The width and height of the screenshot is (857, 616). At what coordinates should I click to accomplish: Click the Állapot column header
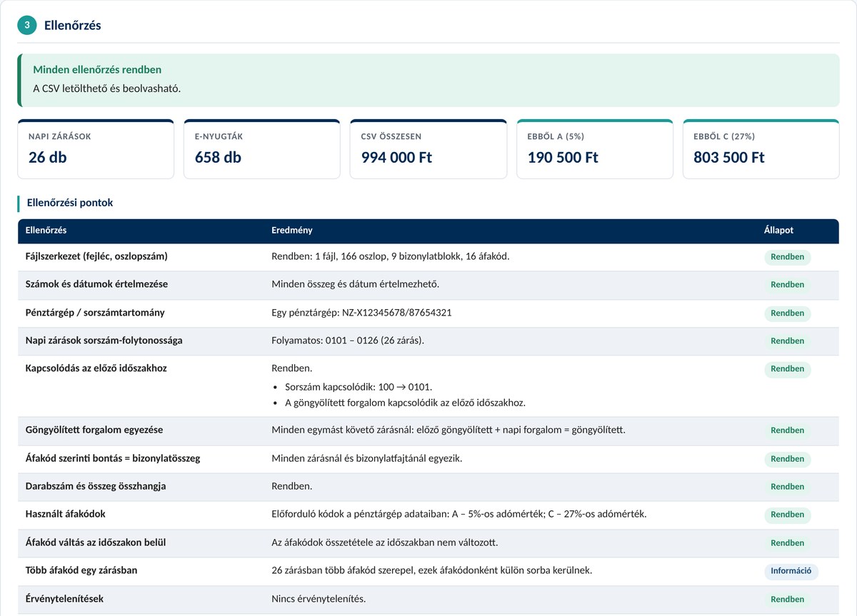(778, 231)
